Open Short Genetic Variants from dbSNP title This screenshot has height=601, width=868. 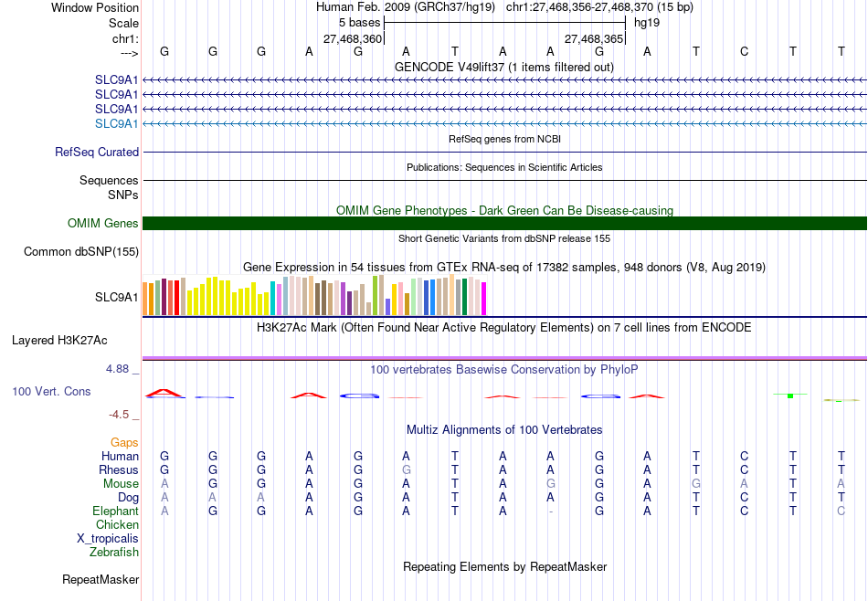504,238
